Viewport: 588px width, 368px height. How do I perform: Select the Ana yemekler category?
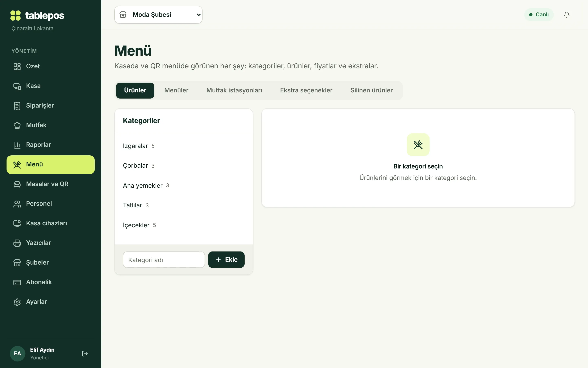[x=184, y=186]
